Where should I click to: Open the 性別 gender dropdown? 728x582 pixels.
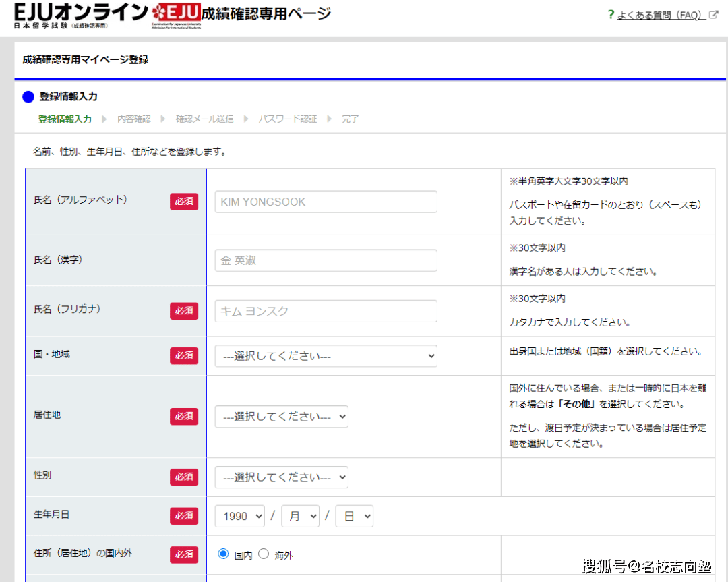[x=281, y=477]
